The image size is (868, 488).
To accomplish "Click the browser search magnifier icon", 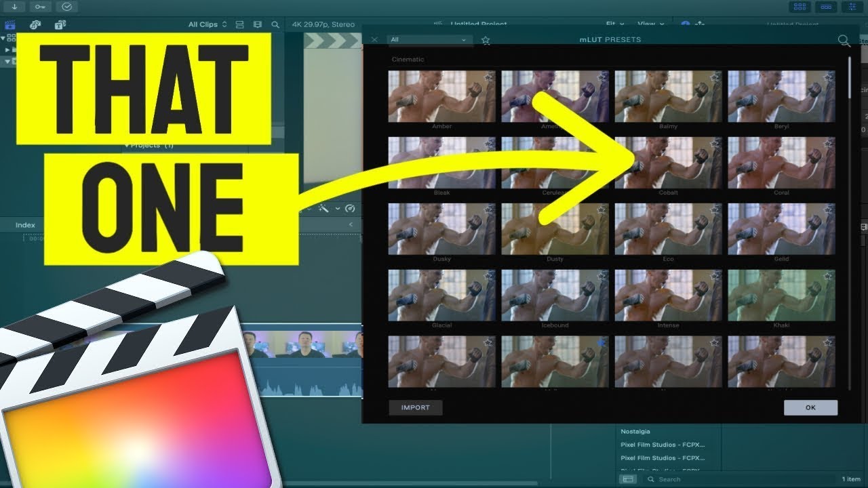I will [275, 24].
